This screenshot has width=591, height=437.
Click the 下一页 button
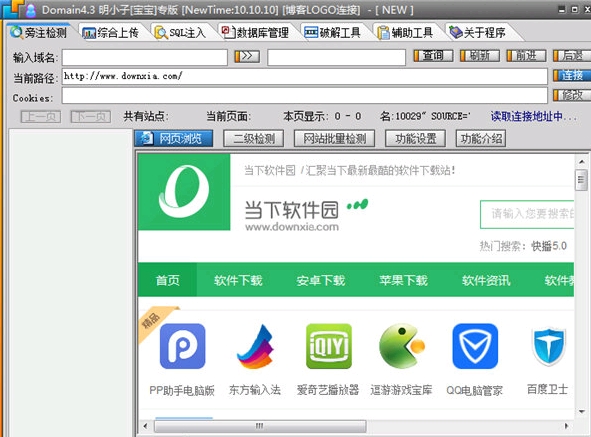click(x=90, y=117)
